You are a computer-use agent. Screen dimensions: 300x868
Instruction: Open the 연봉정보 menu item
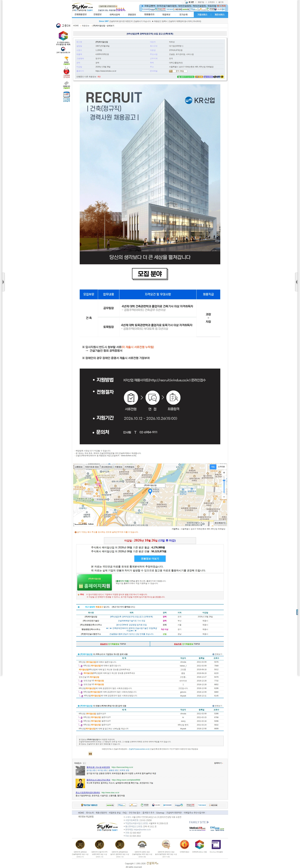(x=132, y=15)
